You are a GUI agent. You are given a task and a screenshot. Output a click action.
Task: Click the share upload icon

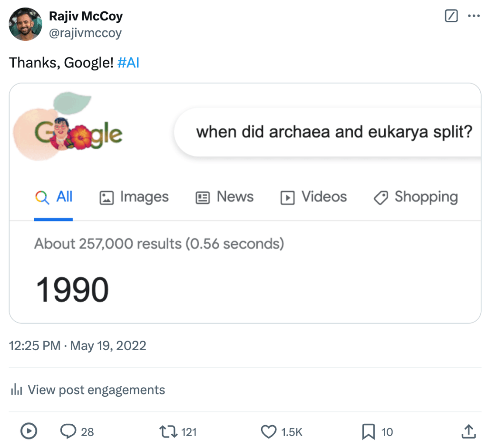pos(469,431)
